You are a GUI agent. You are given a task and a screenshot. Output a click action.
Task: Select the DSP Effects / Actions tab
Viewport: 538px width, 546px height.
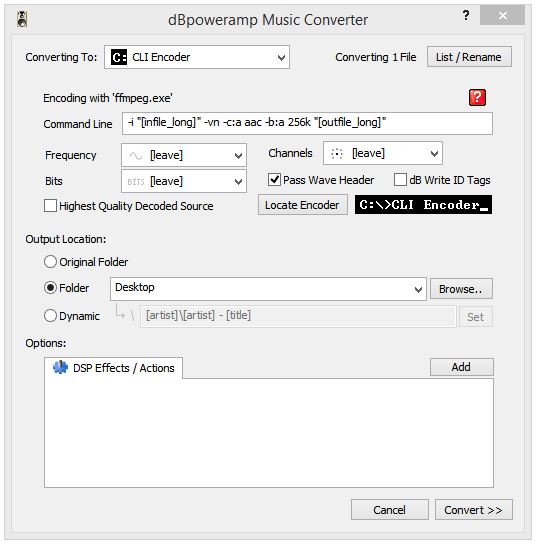pyautogui.click(x=114, y=368)
